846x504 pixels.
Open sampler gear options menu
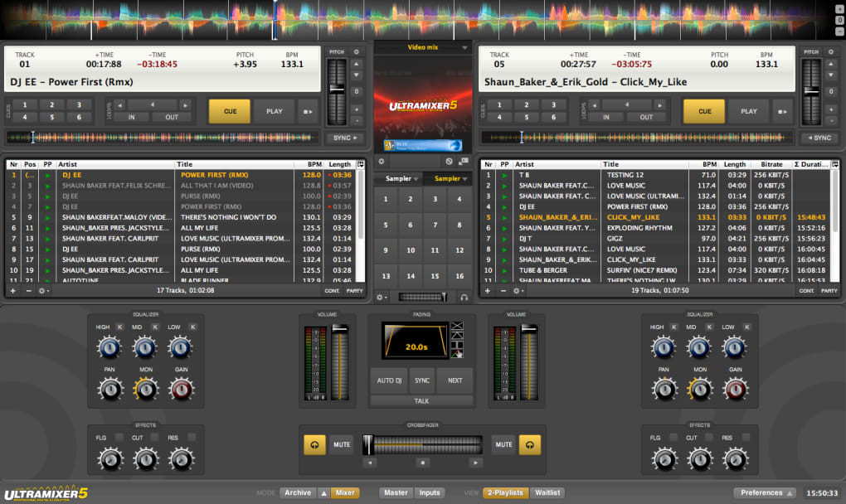pyautogui.click(x=381, y=297)
